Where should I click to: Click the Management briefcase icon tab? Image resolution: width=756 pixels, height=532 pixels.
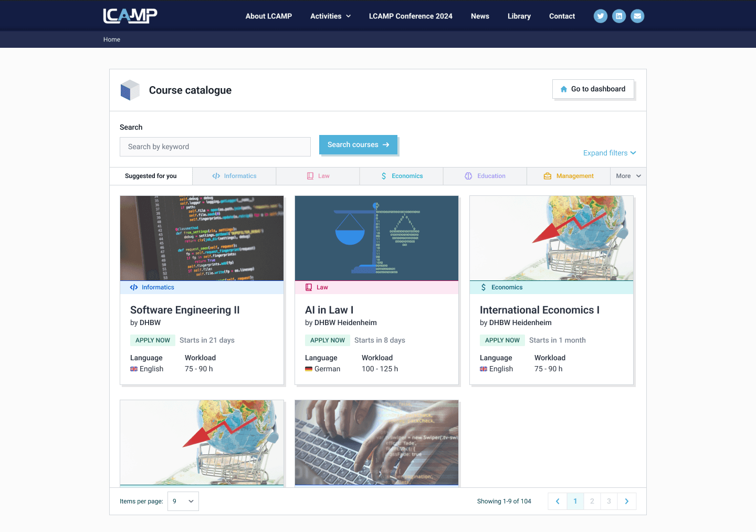point(547,175)
